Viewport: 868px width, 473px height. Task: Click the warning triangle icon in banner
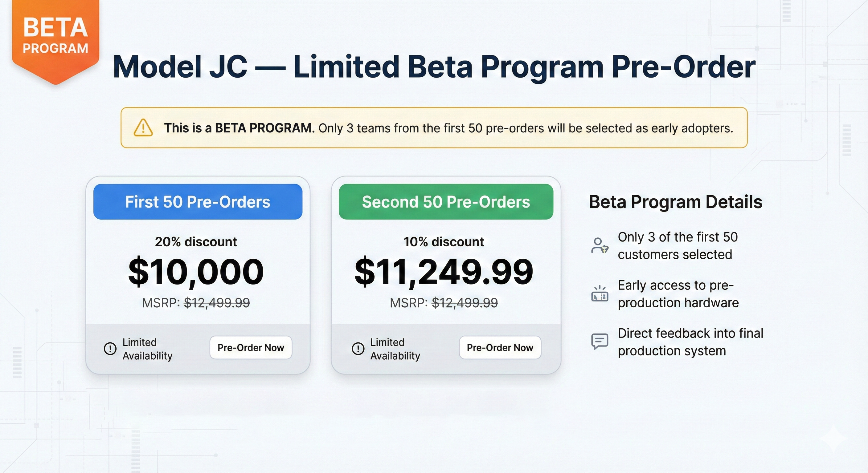point(143,128)
